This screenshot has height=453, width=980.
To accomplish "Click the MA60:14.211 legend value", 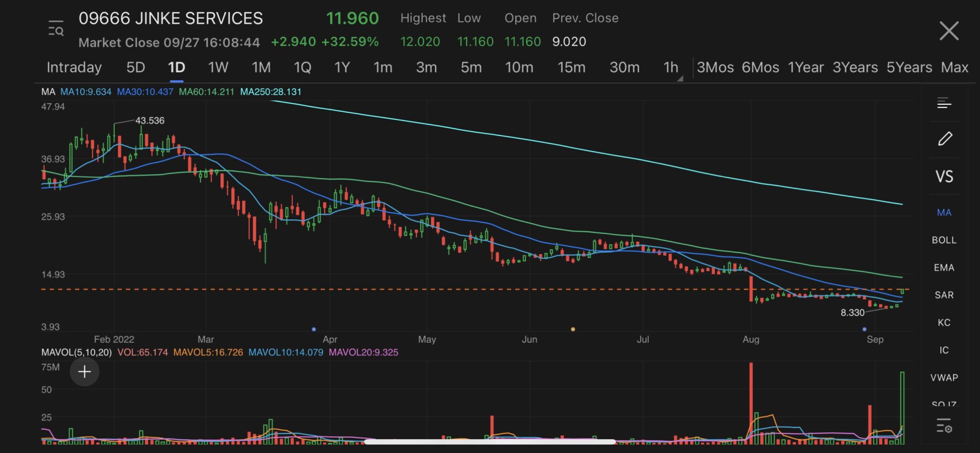I will (206, 92).
